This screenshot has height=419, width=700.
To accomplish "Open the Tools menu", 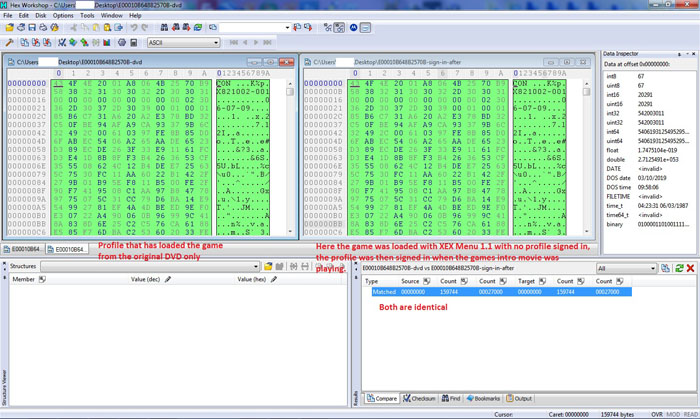I will click(x=87, y=16).
